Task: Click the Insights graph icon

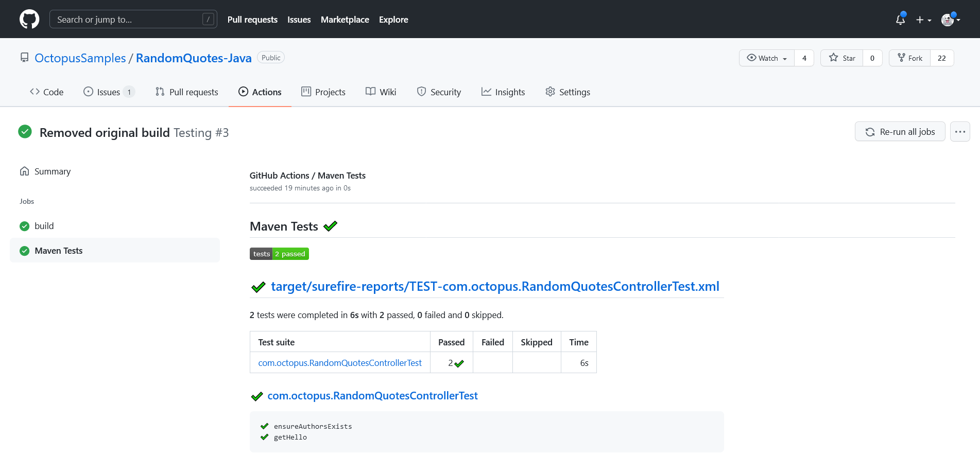Action: pos(486,92)
